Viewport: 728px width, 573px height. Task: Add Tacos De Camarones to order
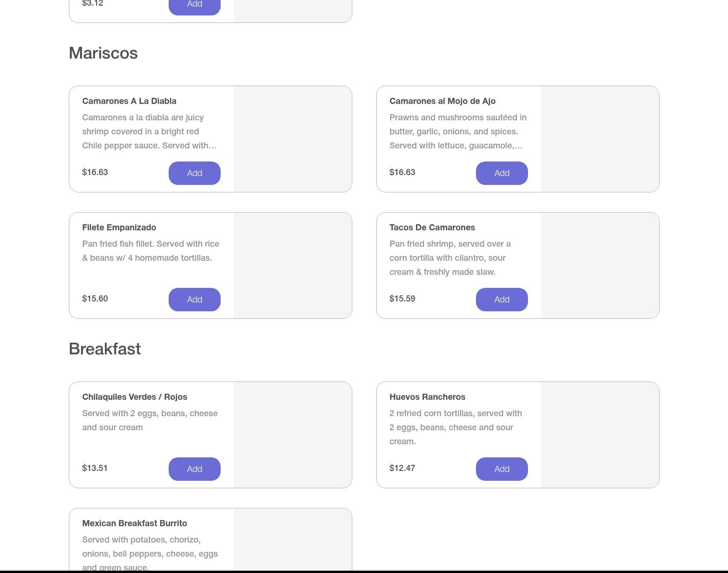[502, 300]
